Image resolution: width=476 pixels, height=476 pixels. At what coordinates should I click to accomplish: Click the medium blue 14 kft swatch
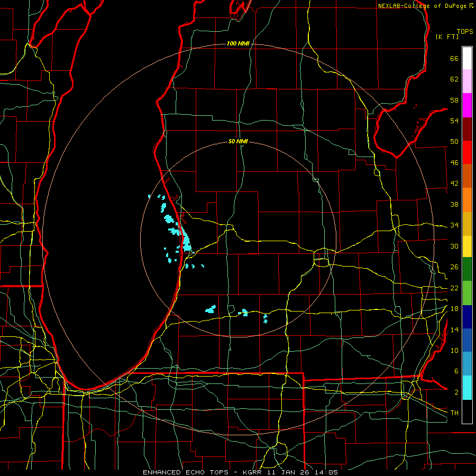pyautogui.click(x=467, y=340)
